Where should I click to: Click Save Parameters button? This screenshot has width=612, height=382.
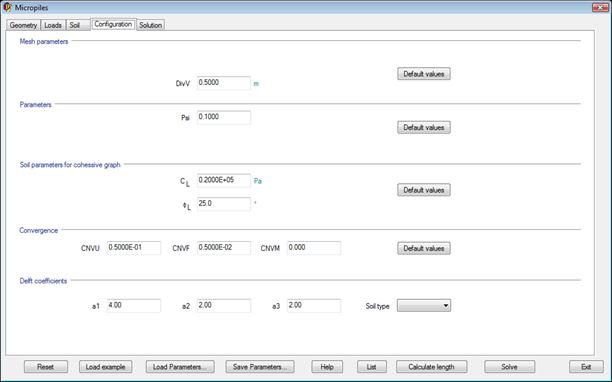tap(260, 367)
